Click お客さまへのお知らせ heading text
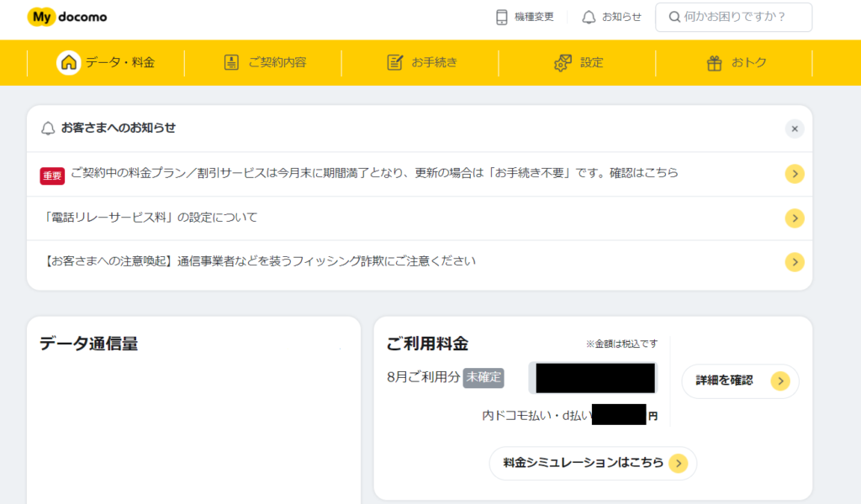This screenshot has height=504, width=861. (x=119, y=128)
